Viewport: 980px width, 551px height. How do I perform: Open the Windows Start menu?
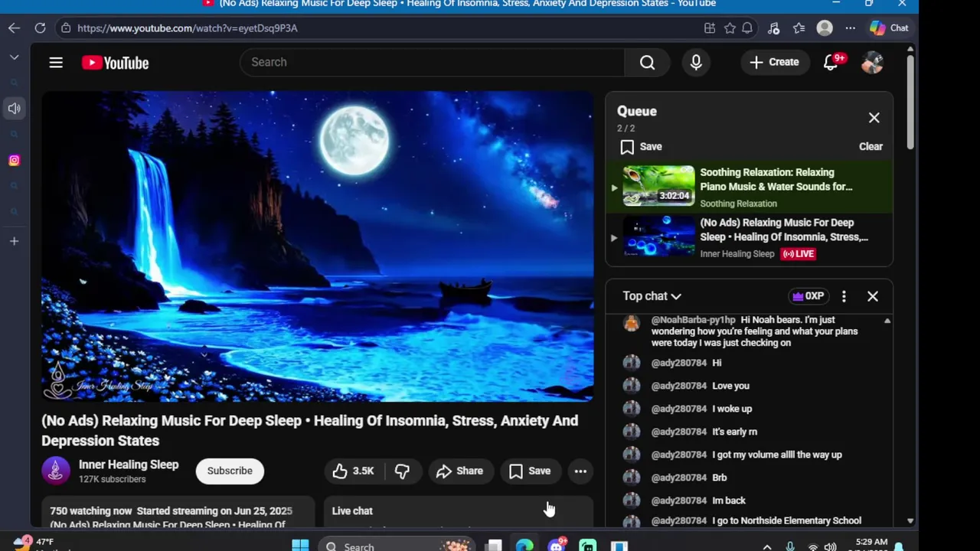300,546
